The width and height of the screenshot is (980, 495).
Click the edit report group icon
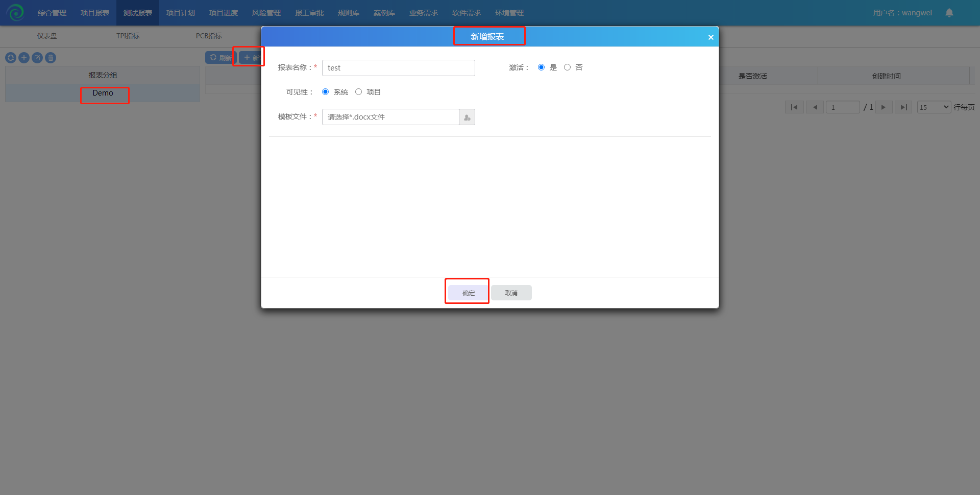37,58
